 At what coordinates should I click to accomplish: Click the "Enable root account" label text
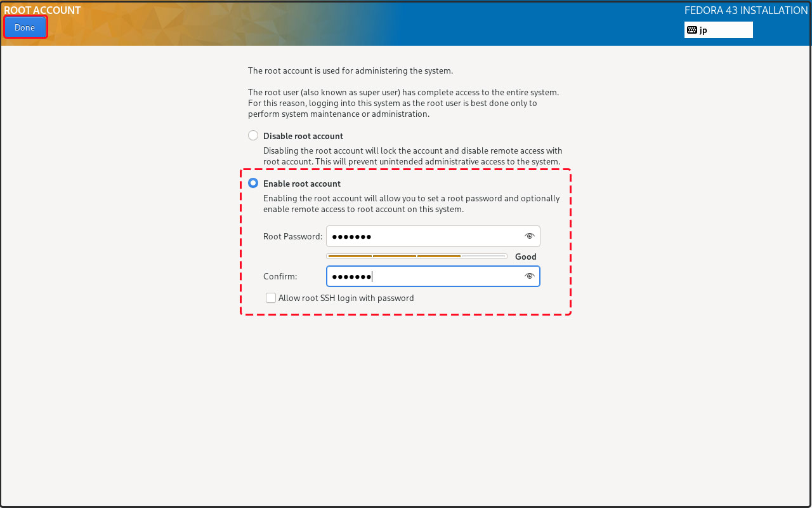click(301, 184)
